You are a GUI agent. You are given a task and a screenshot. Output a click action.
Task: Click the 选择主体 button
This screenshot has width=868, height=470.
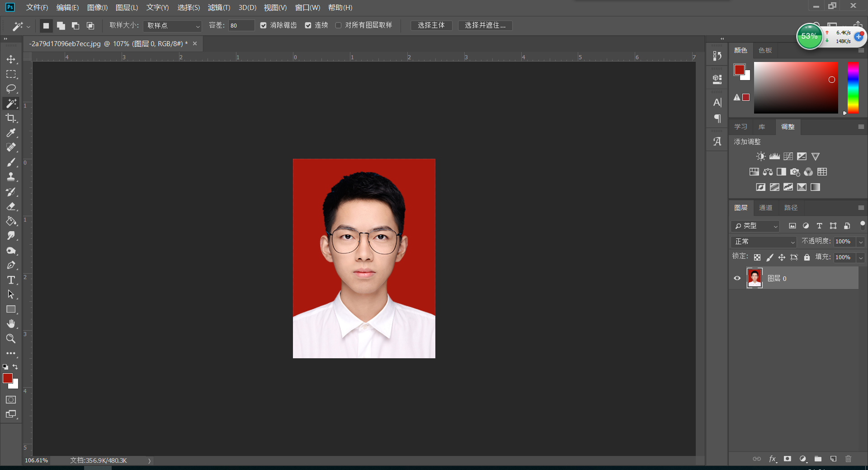pos(431,25)
